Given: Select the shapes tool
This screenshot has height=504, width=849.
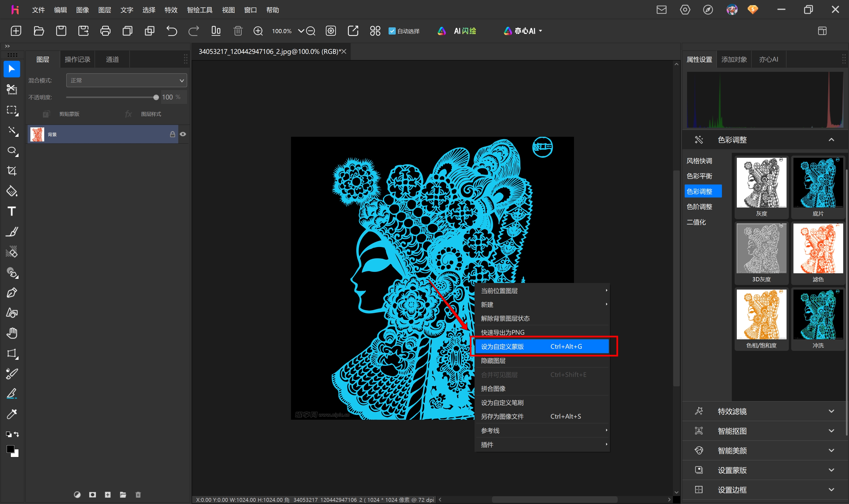Looking at the screenshot, I should tap(12, 313).
